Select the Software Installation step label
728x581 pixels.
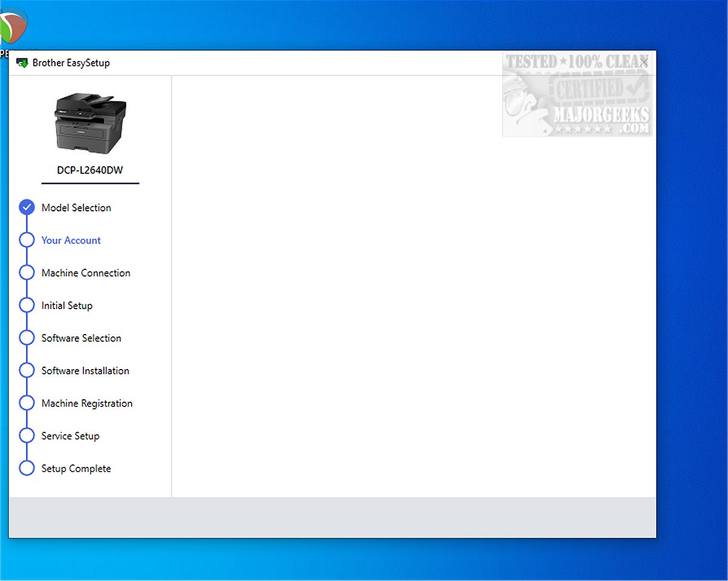coord(85,371)
